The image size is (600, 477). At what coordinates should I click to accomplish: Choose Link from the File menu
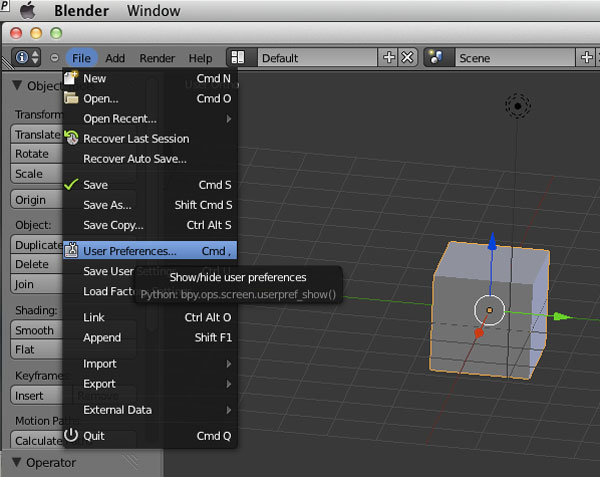tap(150, 317)
